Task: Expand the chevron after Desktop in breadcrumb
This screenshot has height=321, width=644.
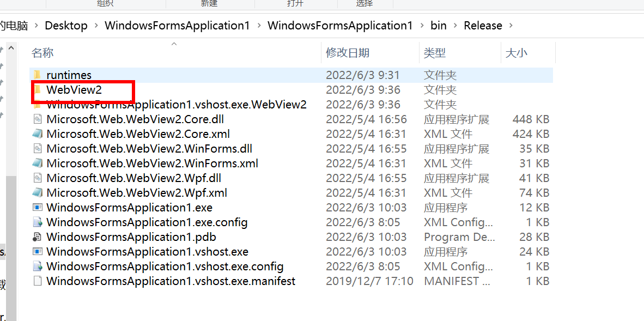Action: 96,26
